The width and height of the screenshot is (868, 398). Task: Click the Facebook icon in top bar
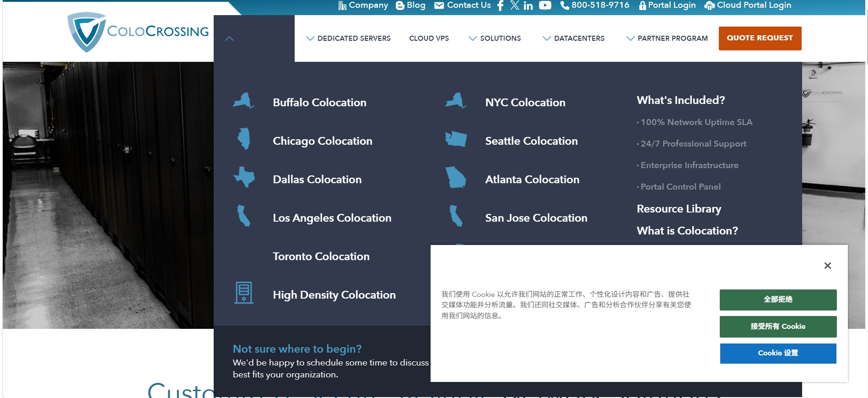500,5
